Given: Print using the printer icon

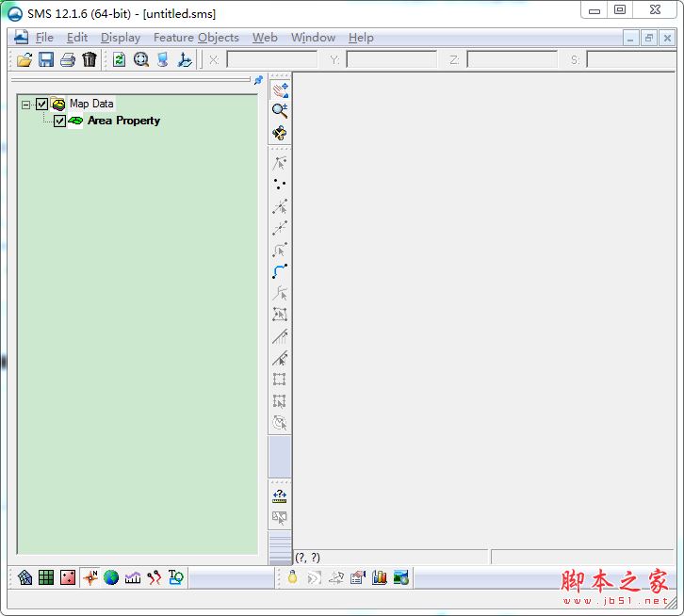Looking at the screenshot, I should (x=68, y=59).
